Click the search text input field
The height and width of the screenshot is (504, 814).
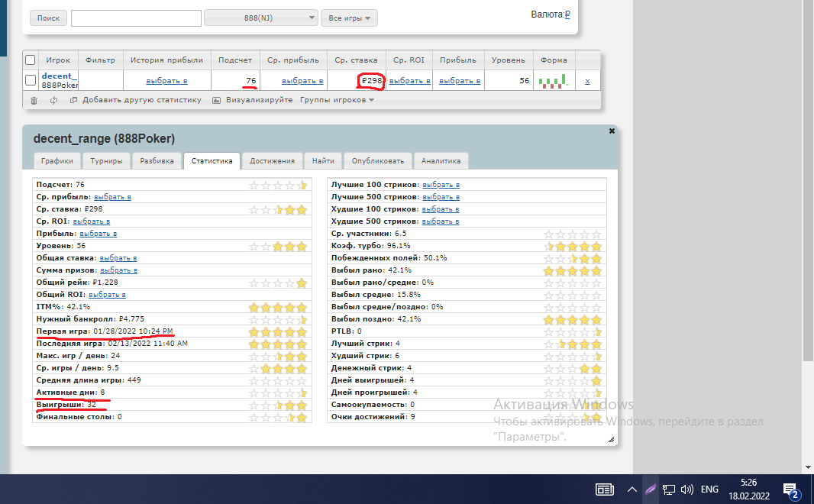(136, 18)
